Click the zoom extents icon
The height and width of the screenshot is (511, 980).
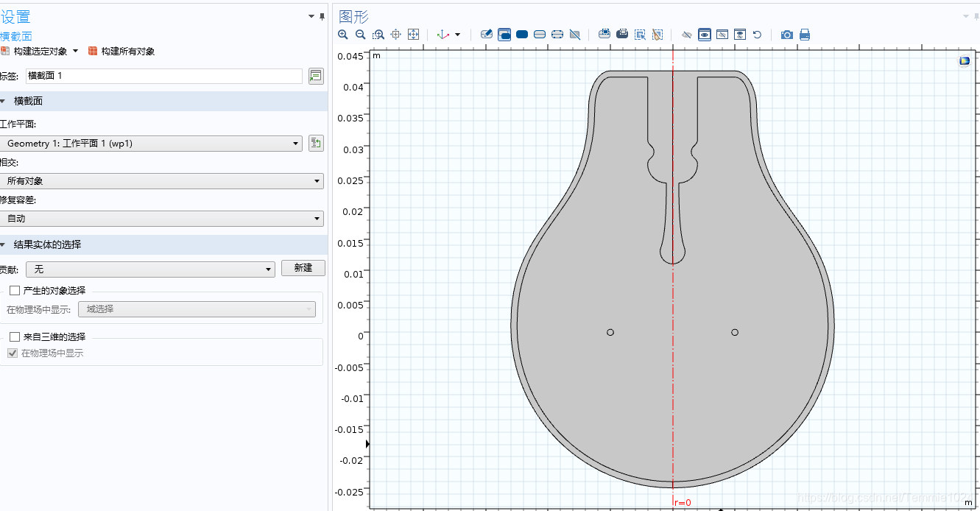pos(413,35)
